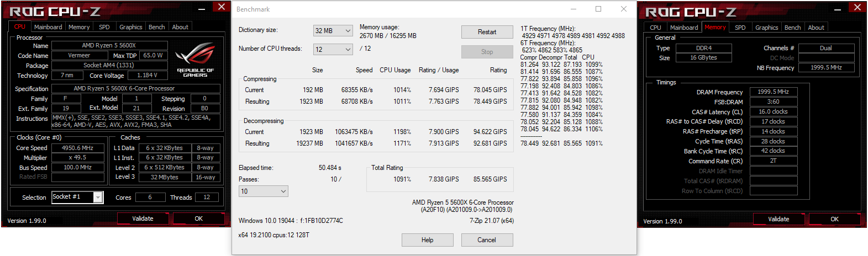Open Bench tab in left CPU-Z window
Image resolution: width=868 pixels, height=256 pixels.
157,27
